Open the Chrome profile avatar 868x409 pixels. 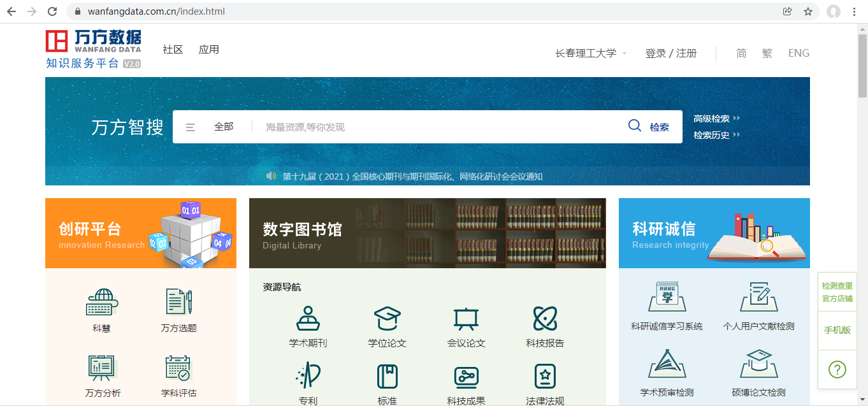tap(833, 11)
